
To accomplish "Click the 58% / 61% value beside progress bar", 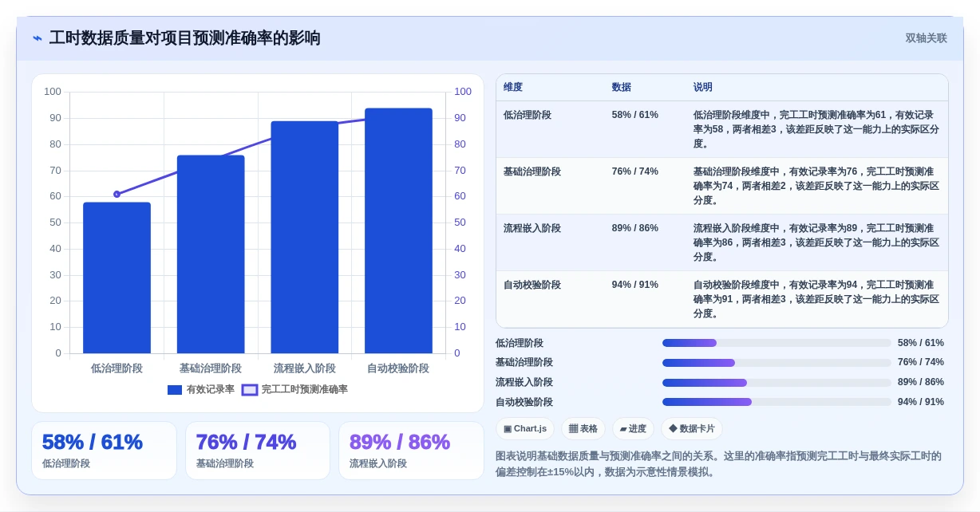I will (x=921, y=343).
